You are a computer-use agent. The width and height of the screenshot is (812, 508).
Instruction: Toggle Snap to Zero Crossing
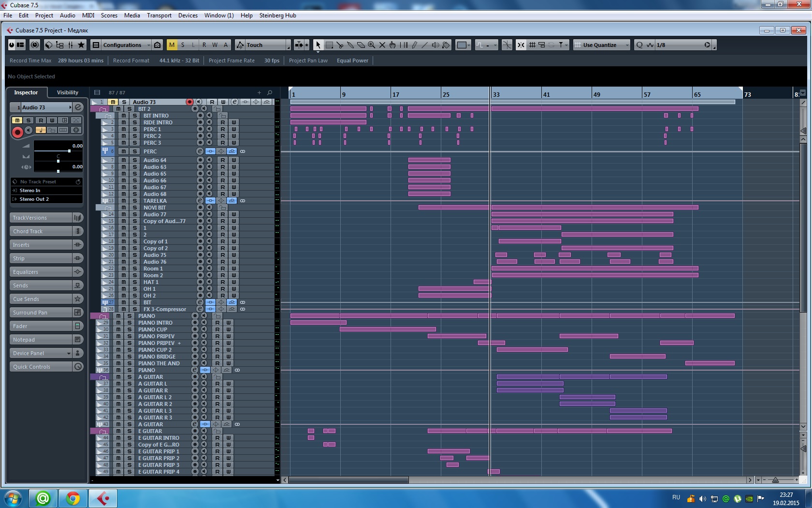coord(507,45)
